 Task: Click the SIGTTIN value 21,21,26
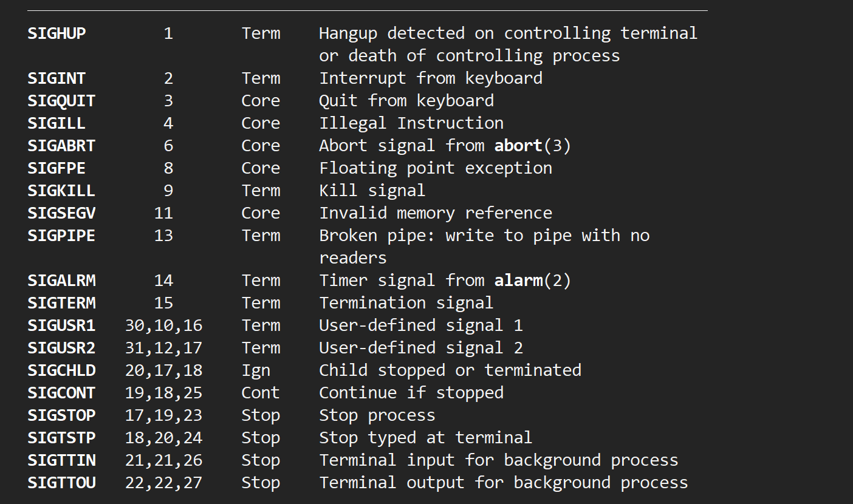[163, 460]
